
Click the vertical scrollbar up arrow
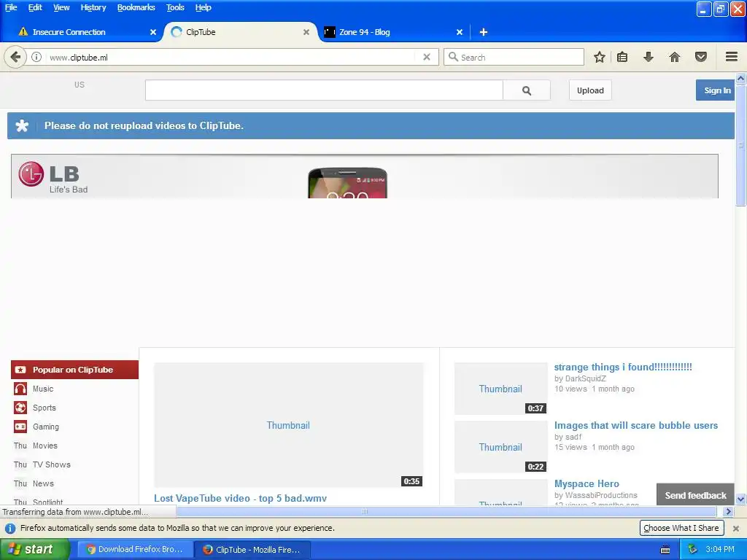pos(741,78)
